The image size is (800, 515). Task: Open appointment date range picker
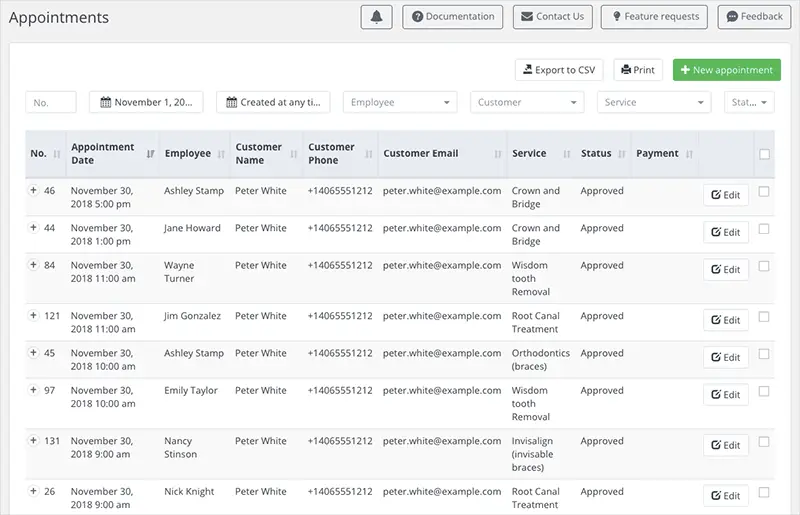(x=146, y=102)
